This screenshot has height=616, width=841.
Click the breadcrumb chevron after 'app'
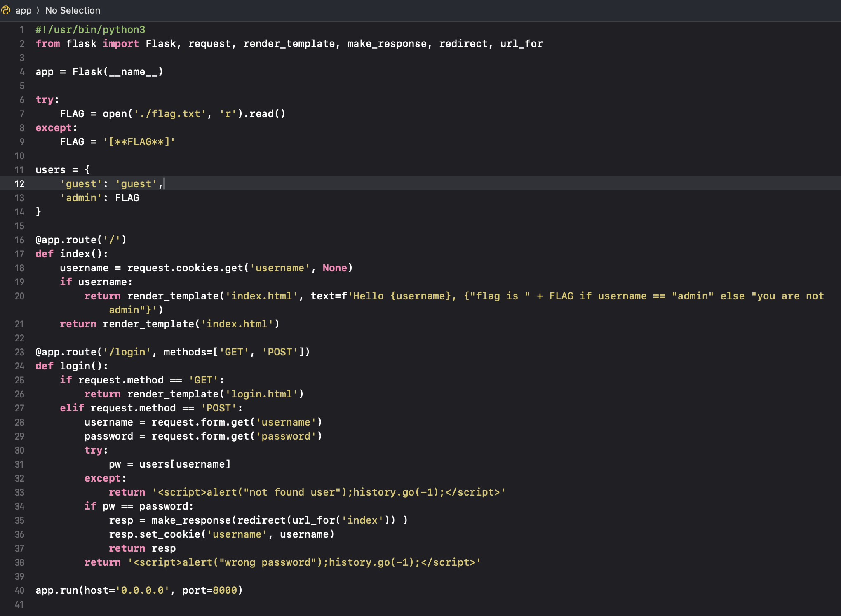(x=38, y=10)
